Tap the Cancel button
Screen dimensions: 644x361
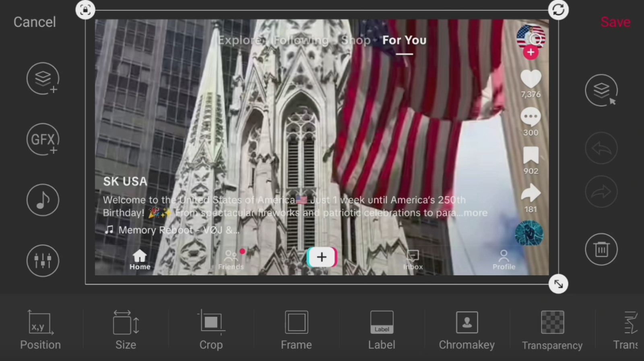click(35, 22)
